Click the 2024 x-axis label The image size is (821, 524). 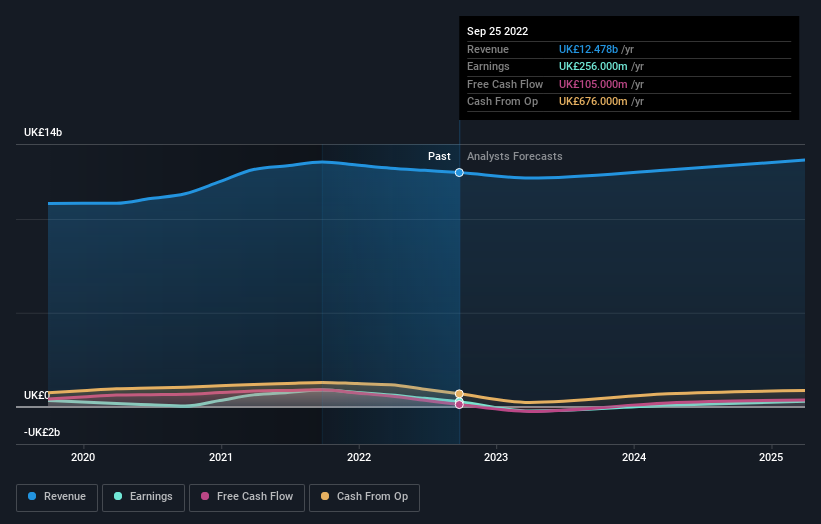634,457
